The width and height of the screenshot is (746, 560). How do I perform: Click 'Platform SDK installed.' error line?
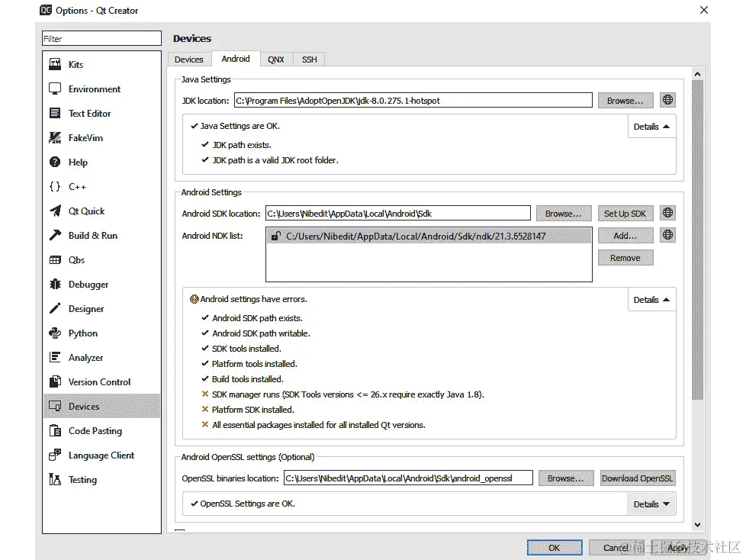253,410
